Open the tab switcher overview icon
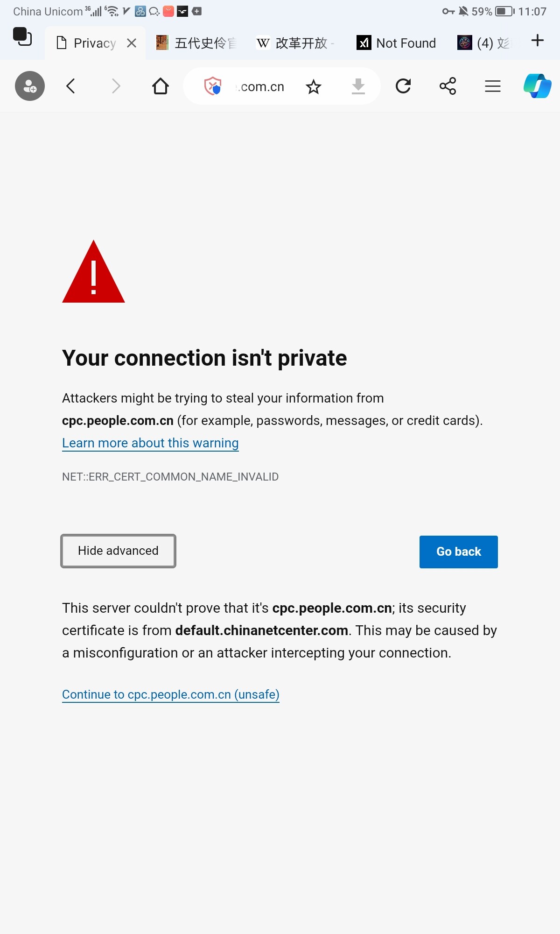Viewport: 560px width, 934px height. click(x=22, y=37)
